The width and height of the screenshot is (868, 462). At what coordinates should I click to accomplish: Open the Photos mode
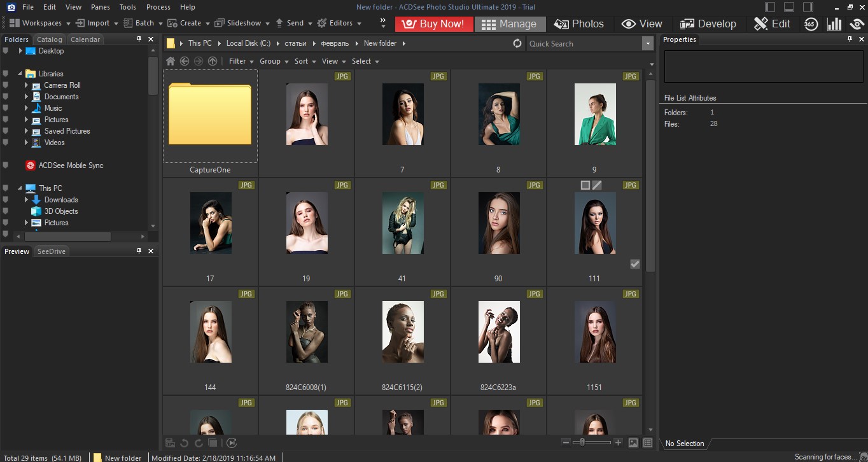(579, 24)
